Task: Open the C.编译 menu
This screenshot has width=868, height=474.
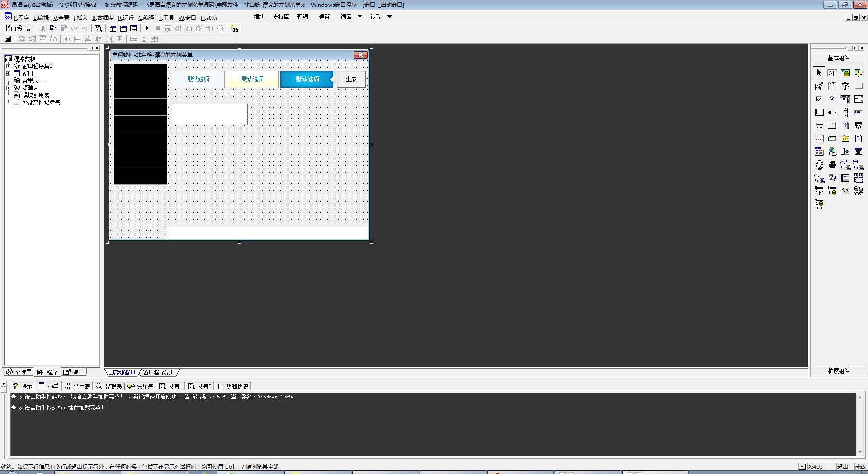Action: 146,18
